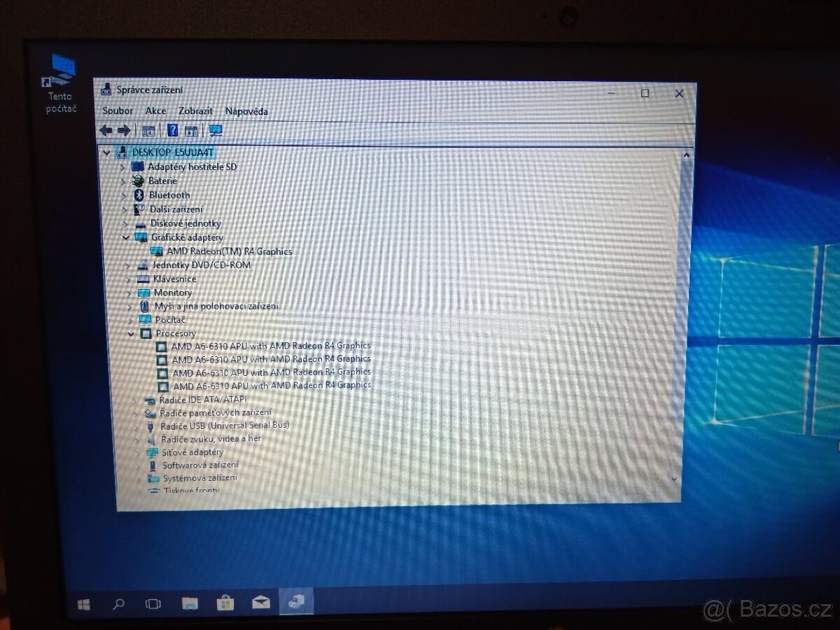840x630 pixels.
Task: Expand the Bluetooth node
Action: [124, 195]
